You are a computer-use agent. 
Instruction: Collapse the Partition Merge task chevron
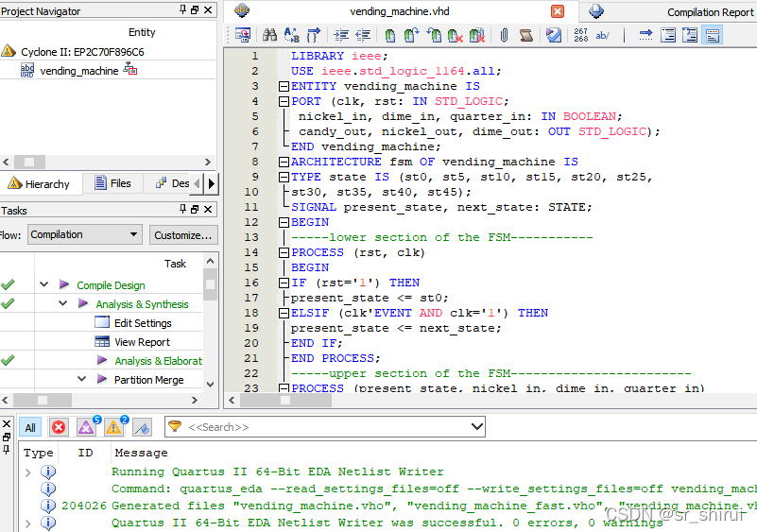(81, 379)
